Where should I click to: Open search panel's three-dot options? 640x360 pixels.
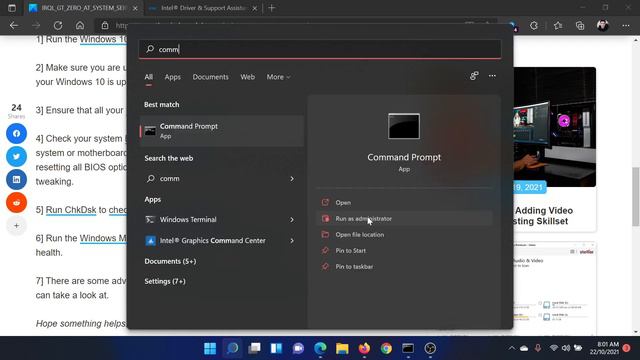492,76
